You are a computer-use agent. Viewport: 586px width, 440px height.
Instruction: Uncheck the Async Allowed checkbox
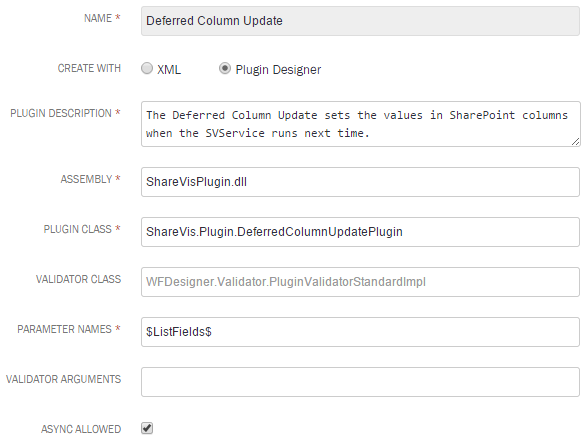[147, 428]
